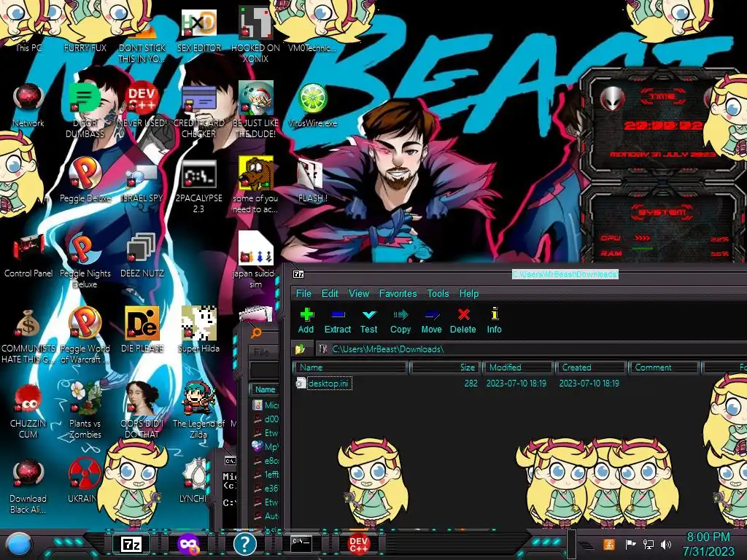Open the File menu in 7-Zip
Image resolution: width=747 pixels, height=560 pixels.
(303, 293)
